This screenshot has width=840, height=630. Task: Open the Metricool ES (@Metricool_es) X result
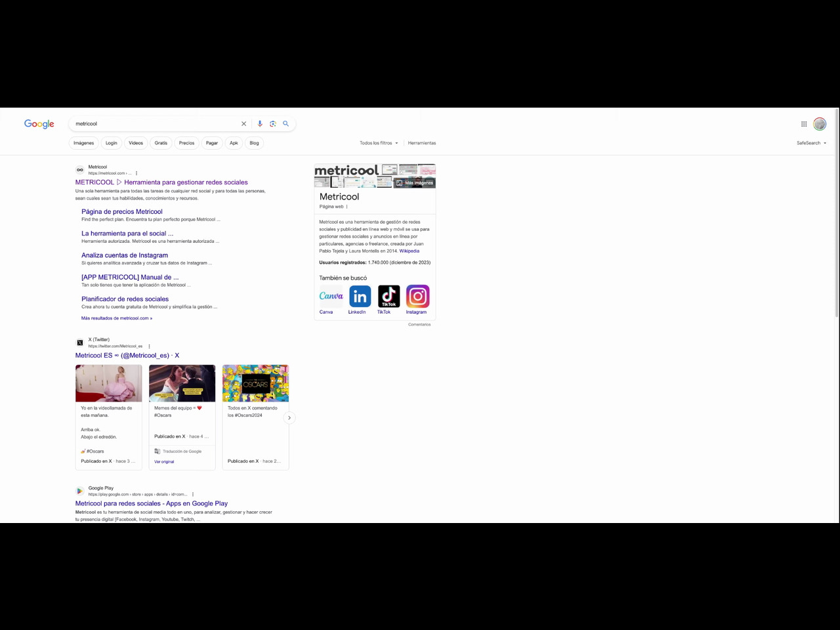127,356
